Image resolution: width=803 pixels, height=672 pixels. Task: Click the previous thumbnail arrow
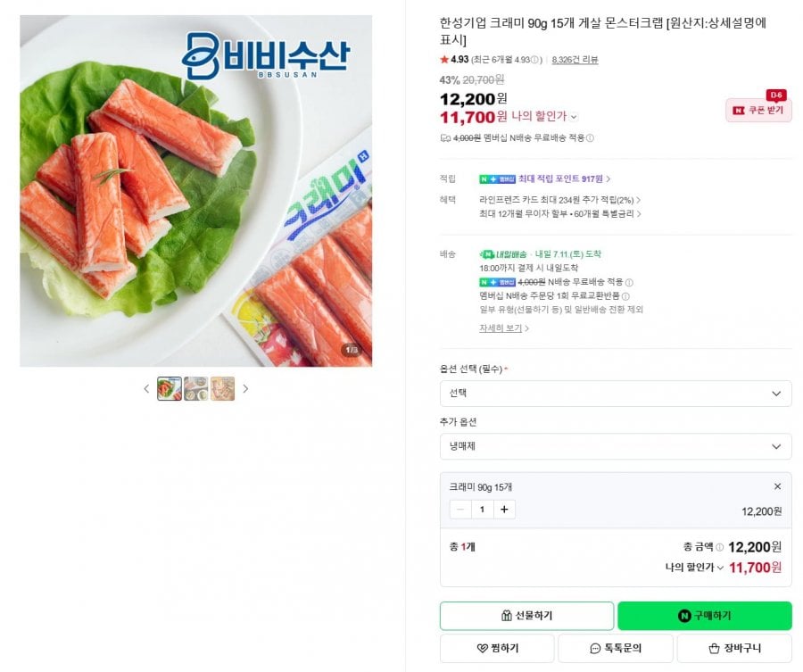(x=146, y=389)
